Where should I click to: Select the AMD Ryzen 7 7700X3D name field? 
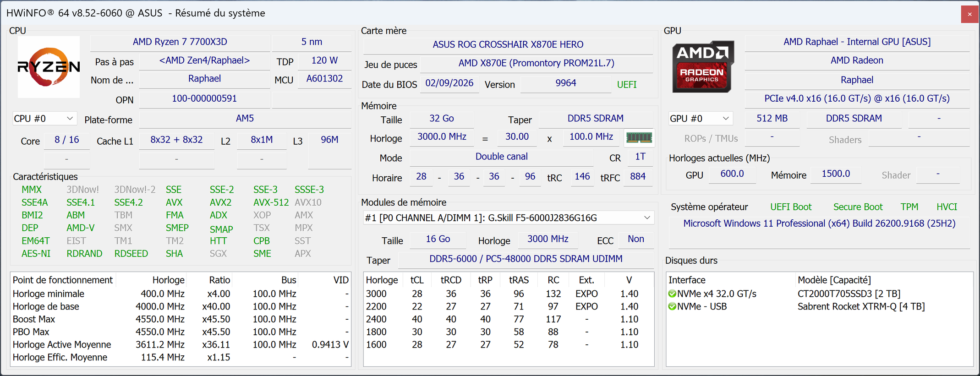(180, 42)
